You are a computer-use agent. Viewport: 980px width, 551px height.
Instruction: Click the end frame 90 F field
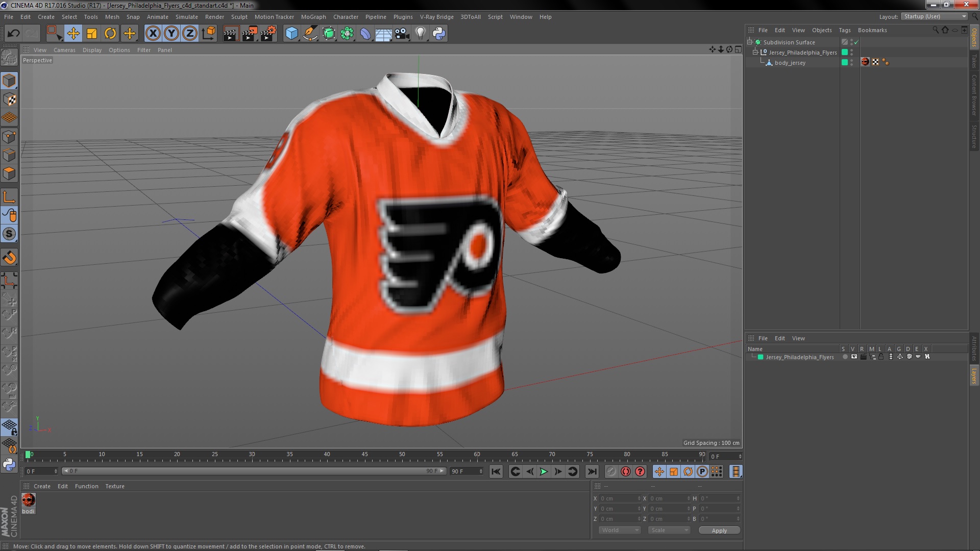(x=466, y=471)
